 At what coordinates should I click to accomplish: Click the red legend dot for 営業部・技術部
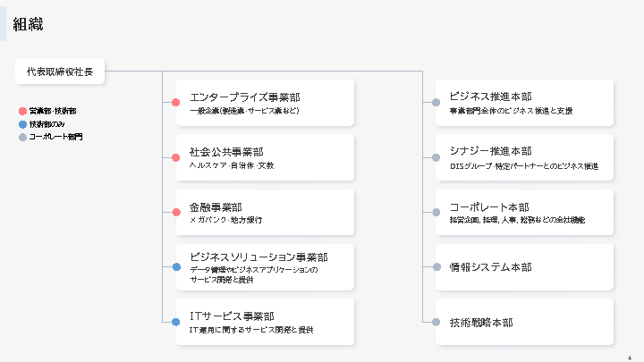point(23,111)
